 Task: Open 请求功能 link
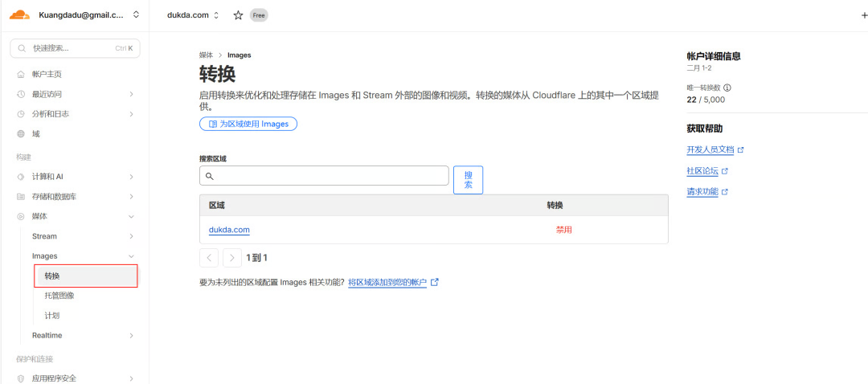pyautogui.click(x=702, y=191)
